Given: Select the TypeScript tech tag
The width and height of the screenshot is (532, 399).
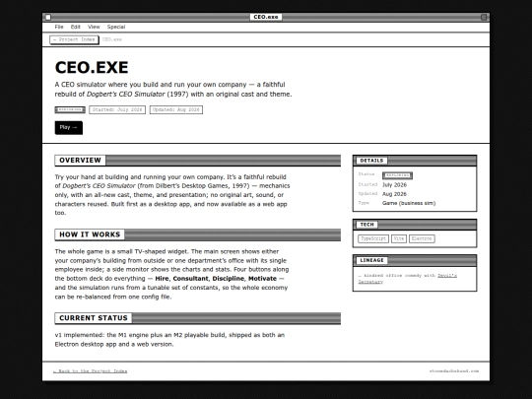Looking at the screenshot, I should click(x=373, y=238).
